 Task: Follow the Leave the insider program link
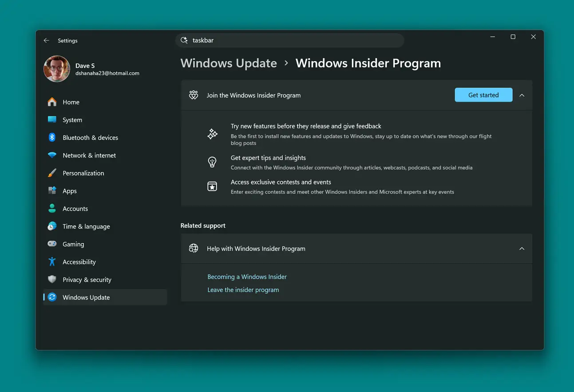(243, 290)
